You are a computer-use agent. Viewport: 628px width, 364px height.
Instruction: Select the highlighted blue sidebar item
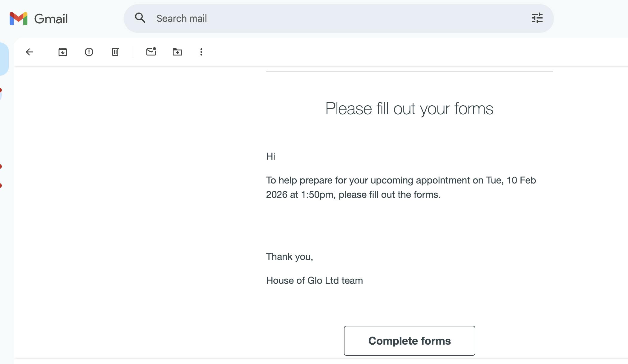click(4, 59)
